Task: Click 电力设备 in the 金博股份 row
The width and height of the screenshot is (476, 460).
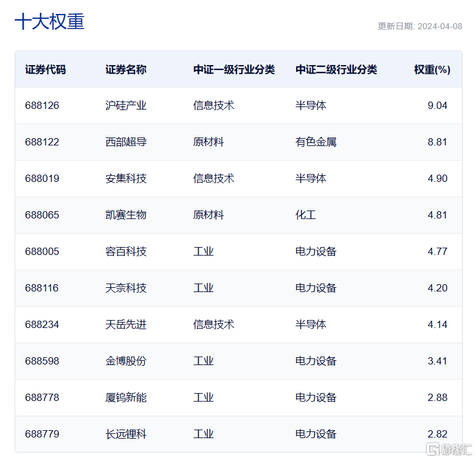Action: [316, 361]
